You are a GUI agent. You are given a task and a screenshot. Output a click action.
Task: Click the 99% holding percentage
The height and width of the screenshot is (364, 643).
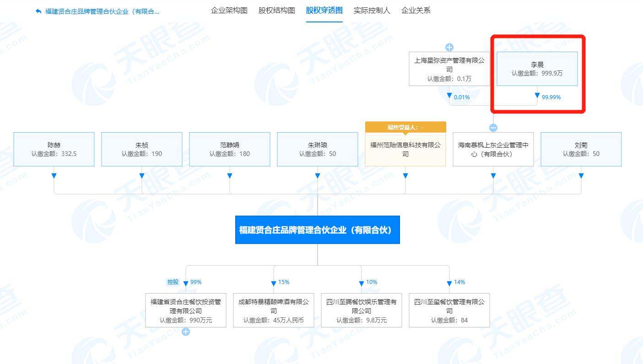click(196, 282)
